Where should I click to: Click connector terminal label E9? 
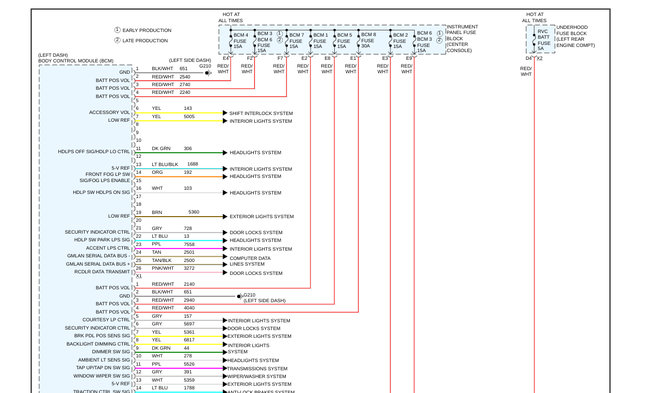pyautogui.click(x=409, y=58)
